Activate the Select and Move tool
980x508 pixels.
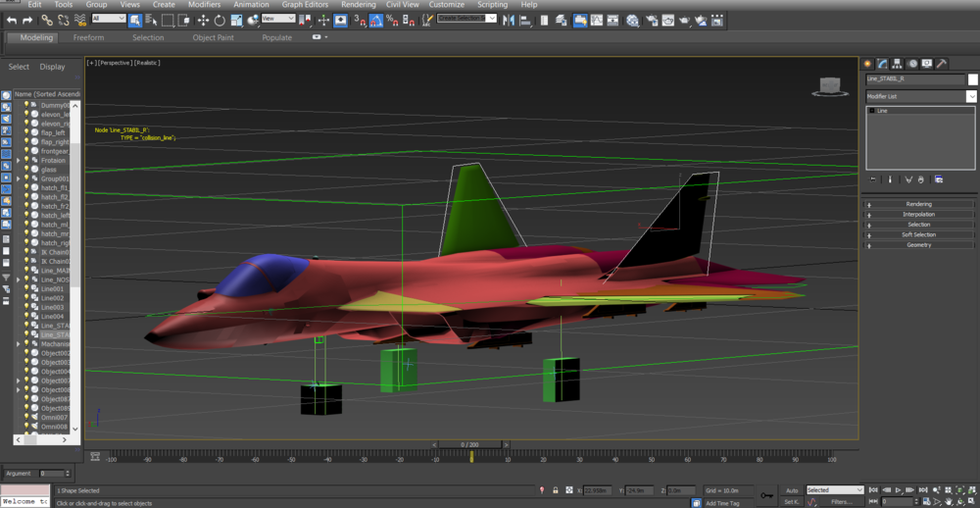point(203,20)
